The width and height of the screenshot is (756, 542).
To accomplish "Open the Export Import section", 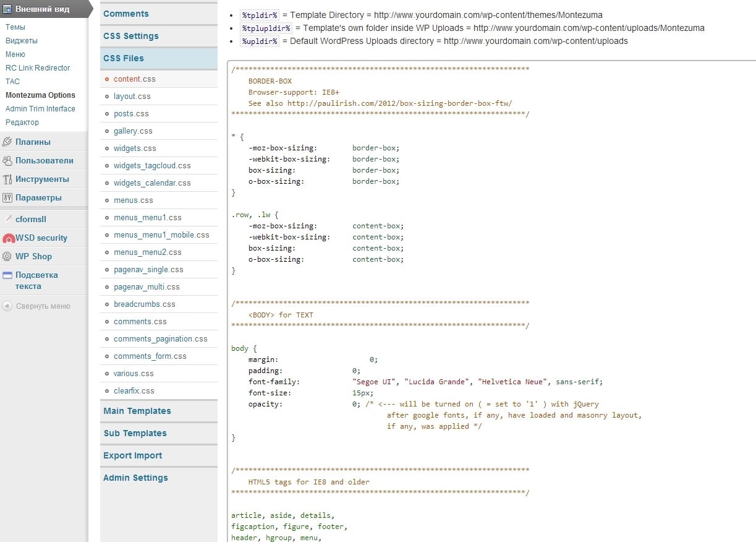I will click(x=133, y=455).
